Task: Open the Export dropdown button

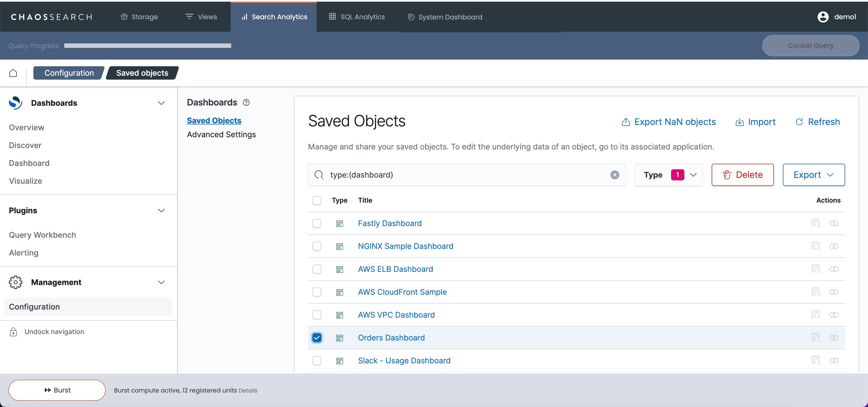Action: coord(813,175)
